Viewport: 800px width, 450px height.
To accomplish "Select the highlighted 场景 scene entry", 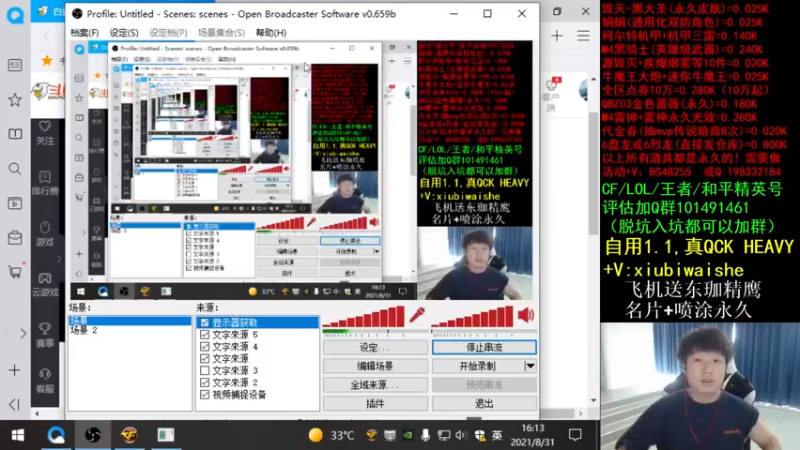I will pyautogui.click(x=130, y=321).
